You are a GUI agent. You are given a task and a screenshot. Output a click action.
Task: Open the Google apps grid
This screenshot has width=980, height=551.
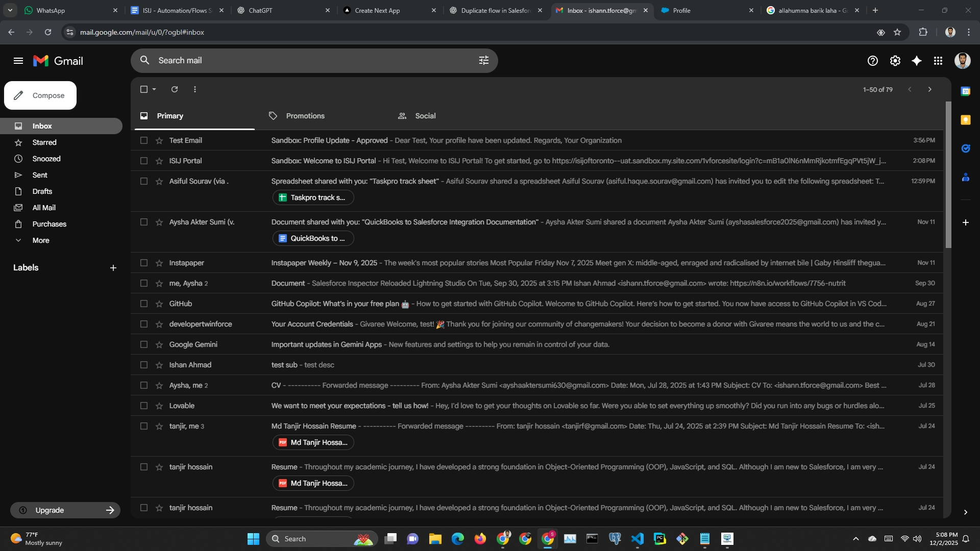938,61
